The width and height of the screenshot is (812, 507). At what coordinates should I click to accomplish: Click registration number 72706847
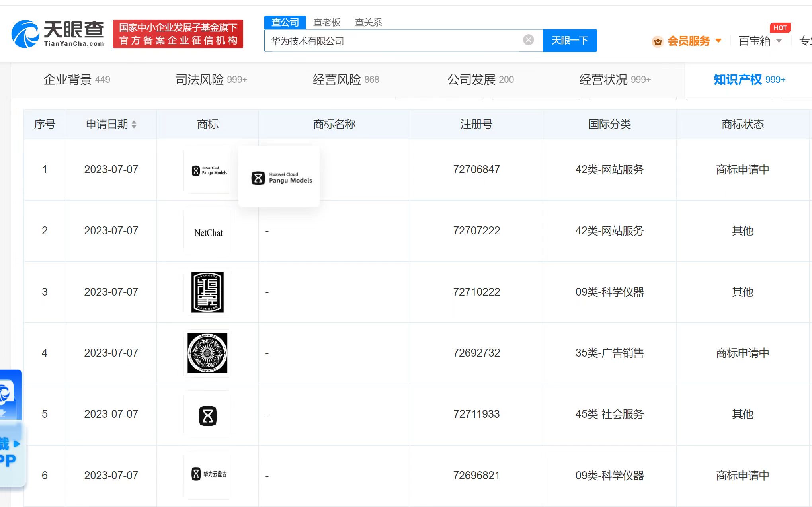tap(476, 170)
